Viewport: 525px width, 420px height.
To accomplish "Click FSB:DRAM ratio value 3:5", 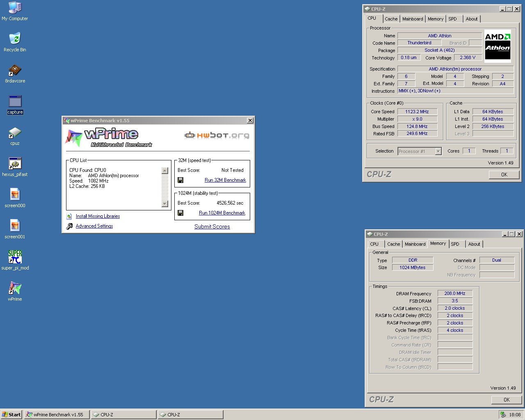I will point(455,301).
